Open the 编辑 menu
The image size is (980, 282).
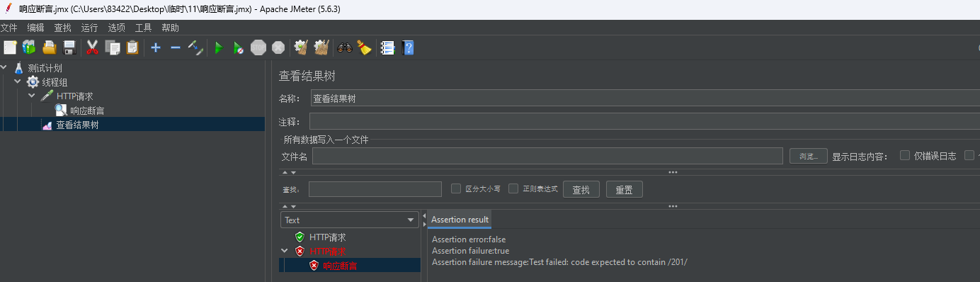click(35, 28)
